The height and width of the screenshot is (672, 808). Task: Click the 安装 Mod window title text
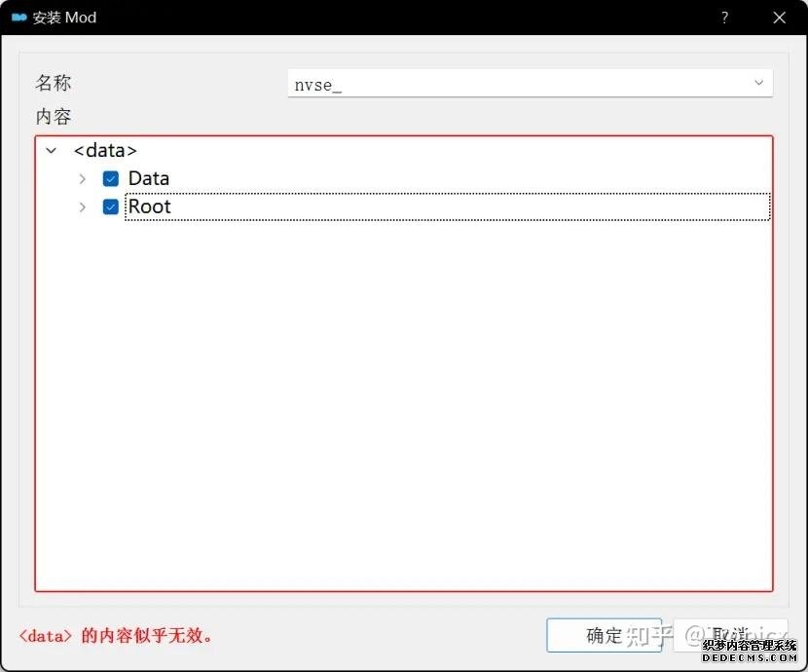tap(65, 18)
